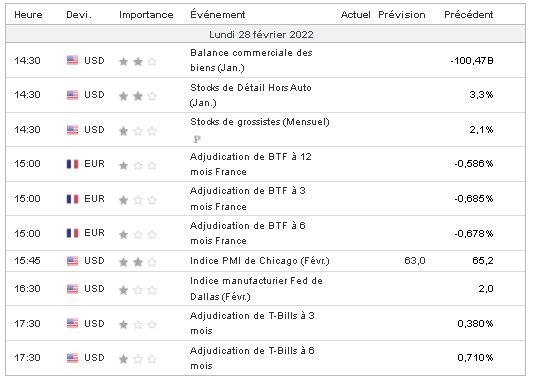Select the Heure column header

[28, 15]
